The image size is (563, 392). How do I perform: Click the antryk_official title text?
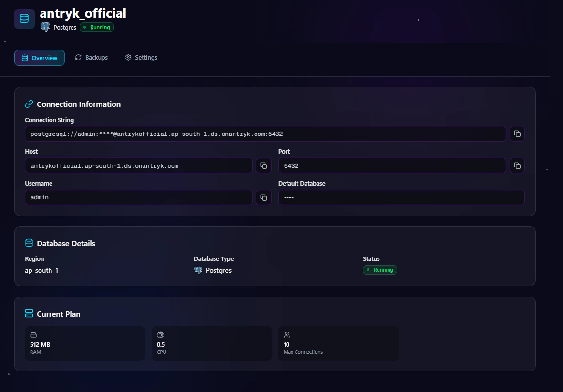83,13
